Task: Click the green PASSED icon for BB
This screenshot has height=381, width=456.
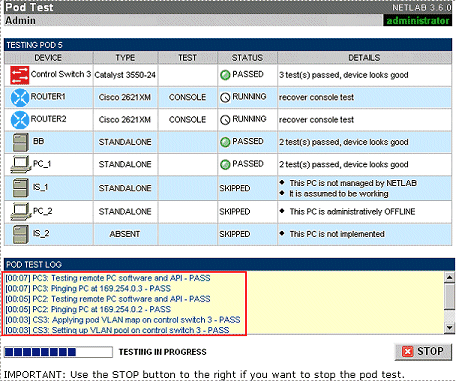Action: [225, 142]
